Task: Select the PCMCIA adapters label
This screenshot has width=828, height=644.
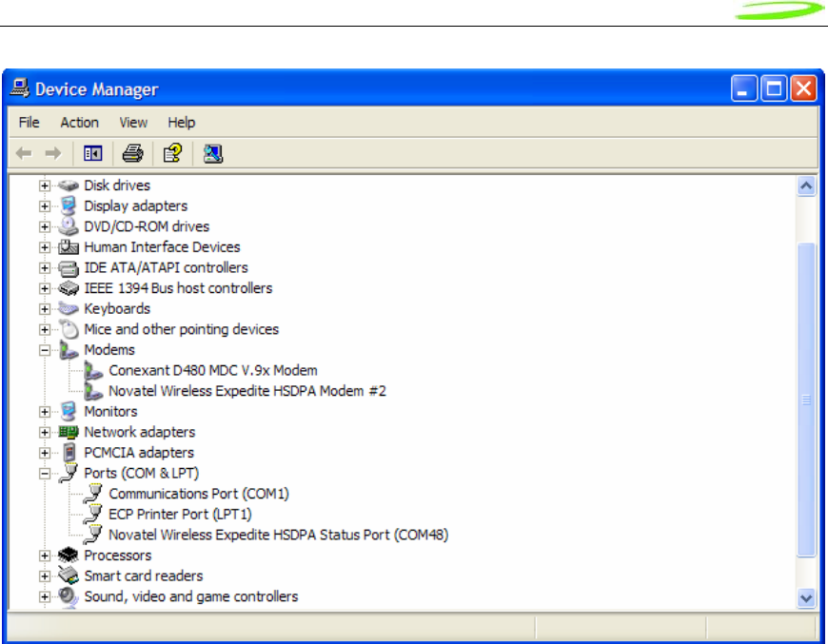Action: pyautogui.click(x=139, y=453)
